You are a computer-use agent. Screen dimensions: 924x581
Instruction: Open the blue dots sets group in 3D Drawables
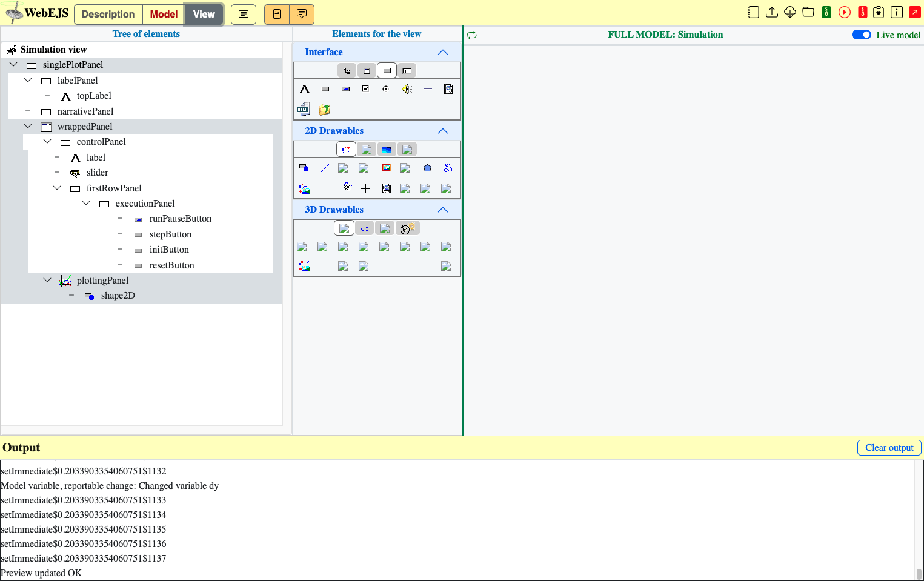(364, 228)
